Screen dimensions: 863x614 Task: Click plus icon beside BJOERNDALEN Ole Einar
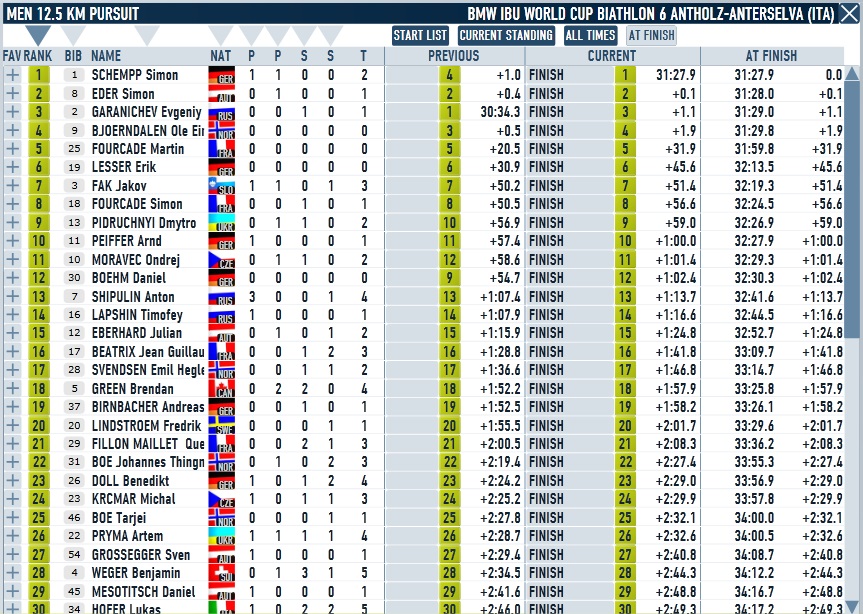(x=12, y=130)
